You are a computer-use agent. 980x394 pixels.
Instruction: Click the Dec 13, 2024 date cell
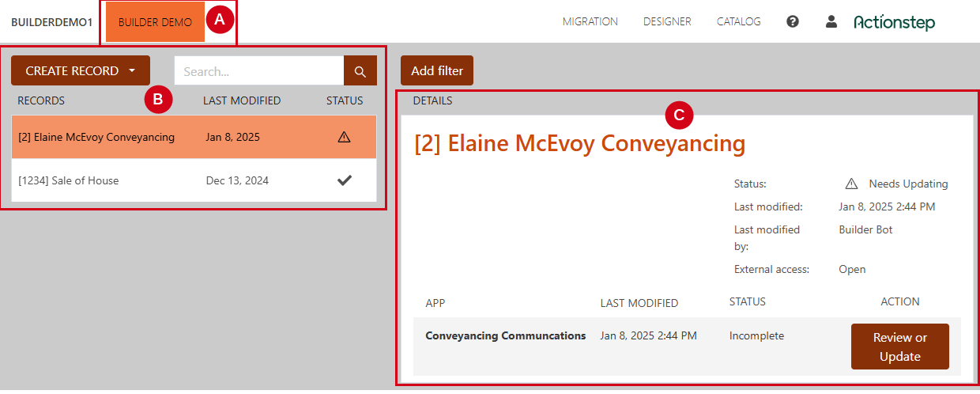(x=237, y=180)
